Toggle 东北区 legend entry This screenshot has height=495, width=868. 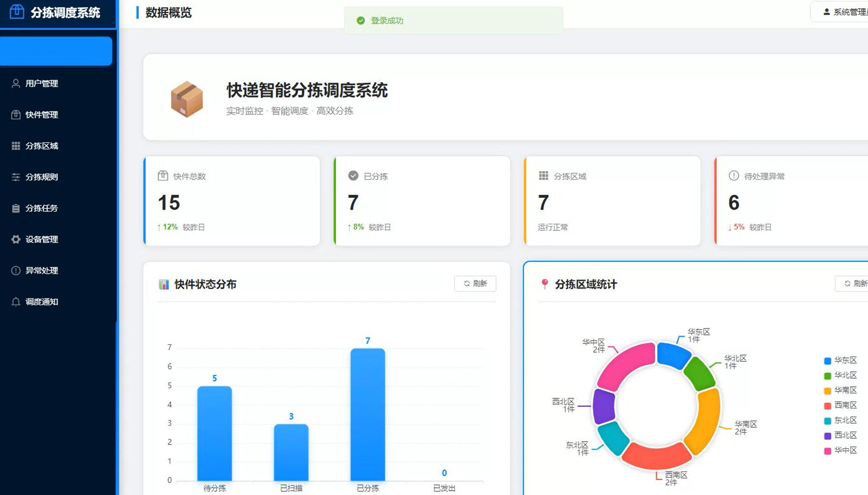841,420
